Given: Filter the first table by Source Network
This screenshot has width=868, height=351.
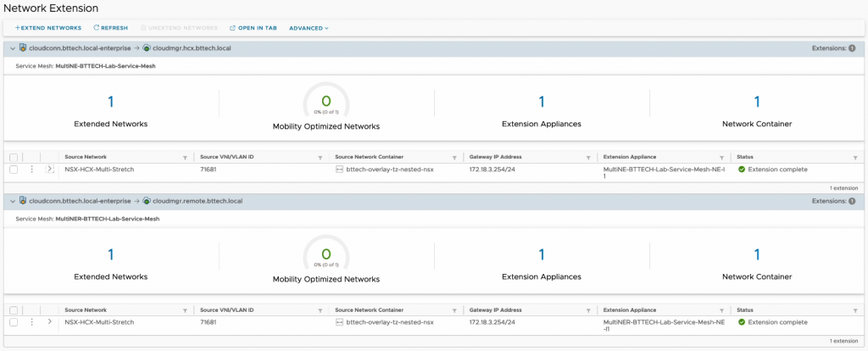Looking at the screenshot, I should [185, 158].
